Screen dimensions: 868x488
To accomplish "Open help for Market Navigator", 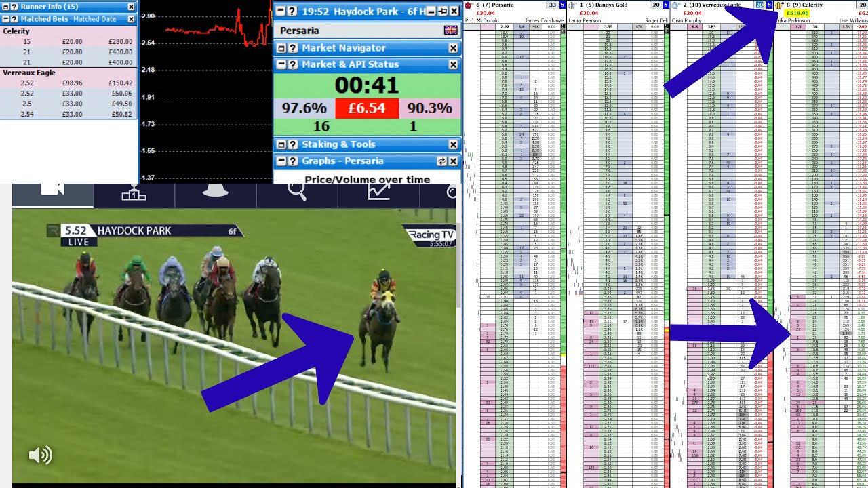I will click(293, 48).
